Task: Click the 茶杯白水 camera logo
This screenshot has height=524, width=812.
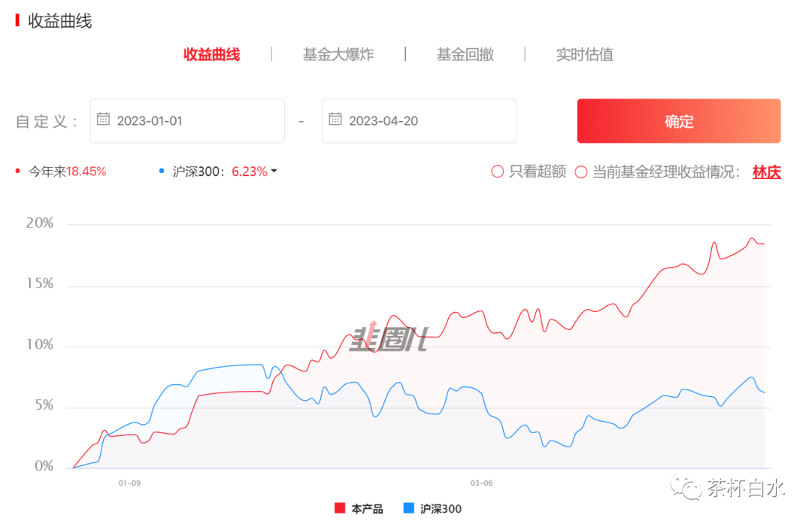Action: point(686,488)
